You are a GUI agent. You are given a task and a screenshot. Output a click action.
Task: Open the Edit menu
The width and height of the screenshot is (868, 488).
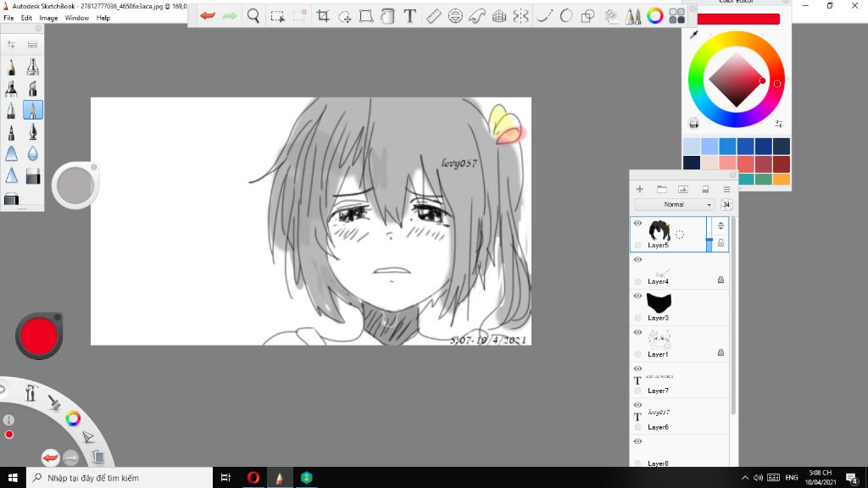[x=26, y=18]
